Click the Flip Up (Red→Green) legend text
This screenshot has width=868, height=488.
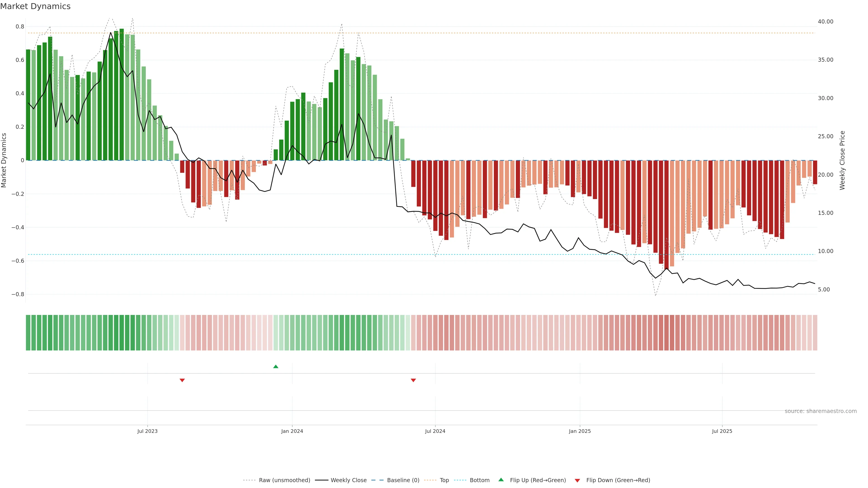point(538,480)
